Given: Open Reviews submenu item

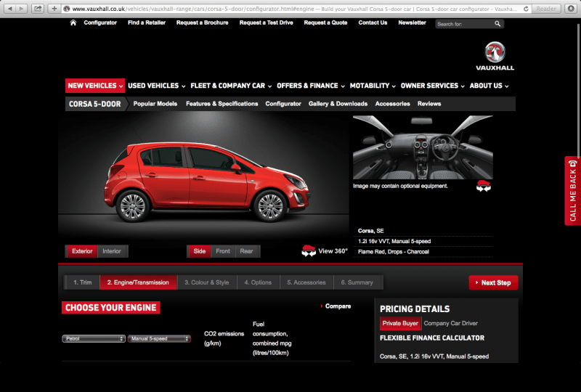Looking at the screenshot, I should tap(429, 104).
